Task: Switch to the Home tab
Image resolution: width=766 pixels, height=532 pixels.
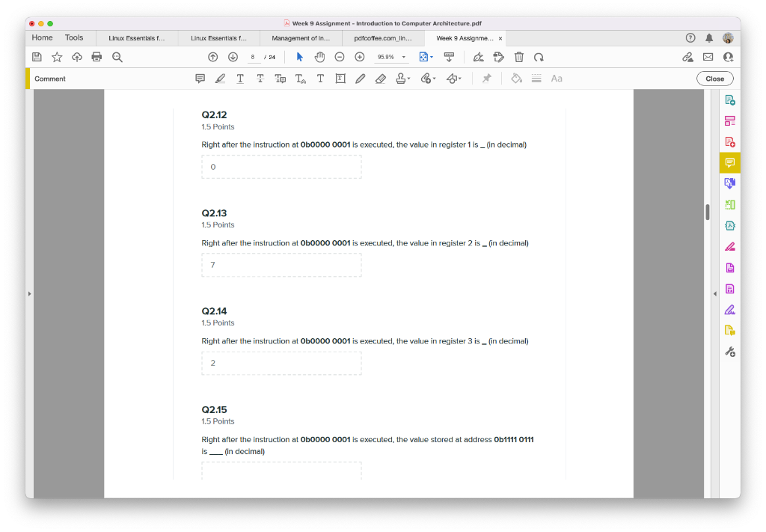Action: pos(42,37)
